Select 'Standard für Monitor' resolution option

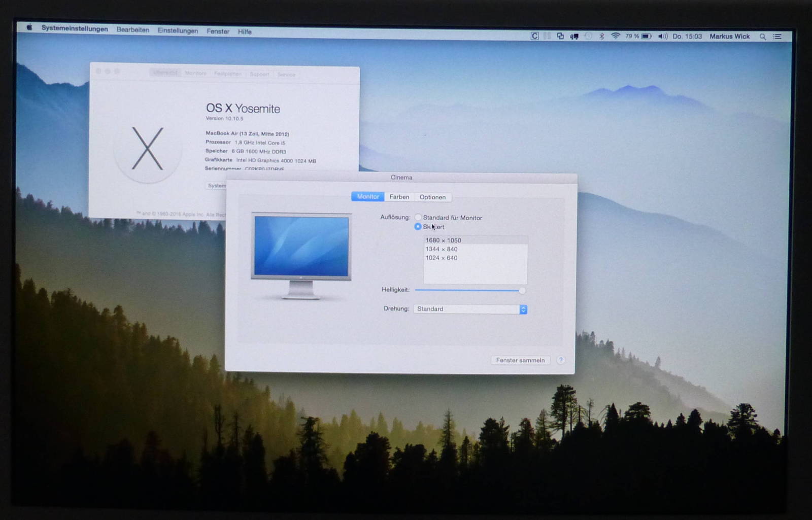[418, 218]
